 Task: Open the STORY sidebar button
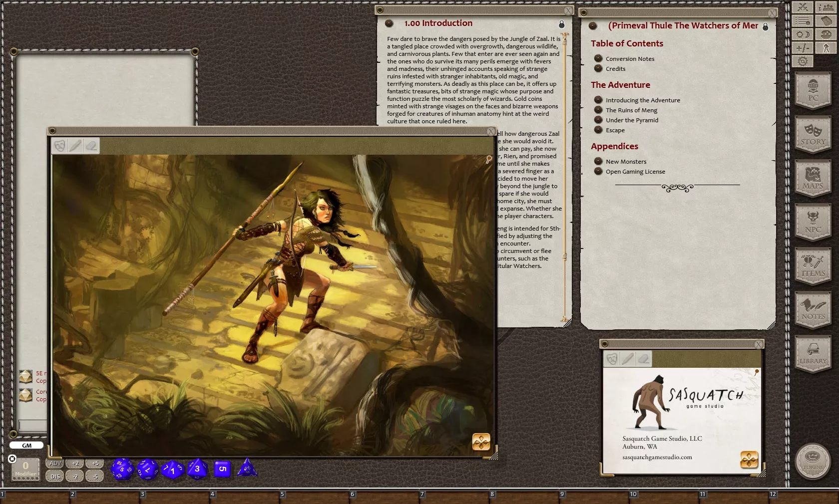coord(813,134)
